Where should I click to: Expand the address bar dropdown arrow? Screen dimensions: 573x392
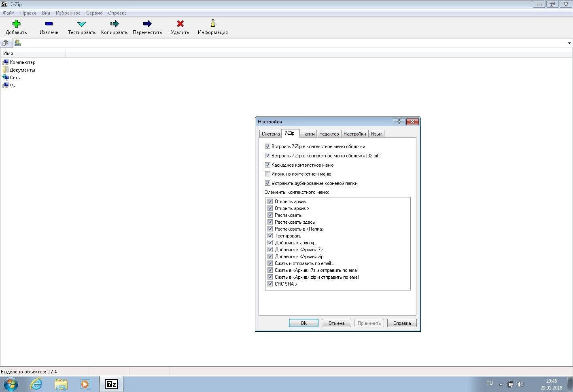569,43
